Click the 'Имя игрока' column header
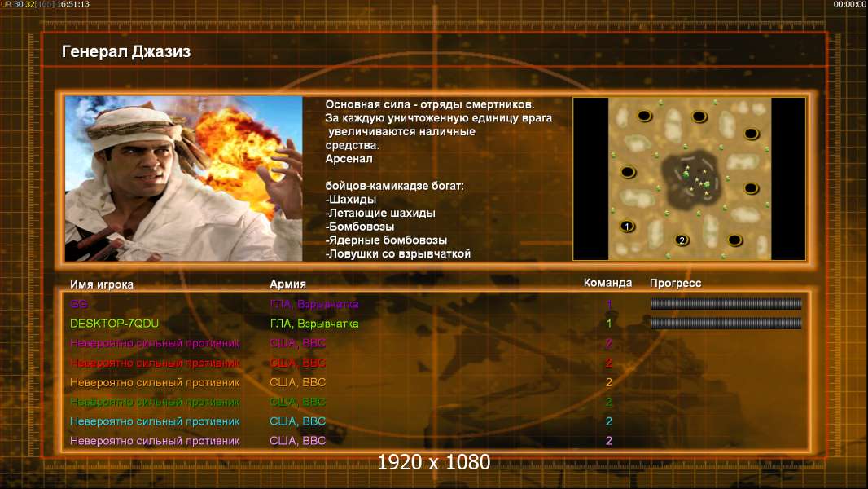868x489 pixels. tap(102, 284)
